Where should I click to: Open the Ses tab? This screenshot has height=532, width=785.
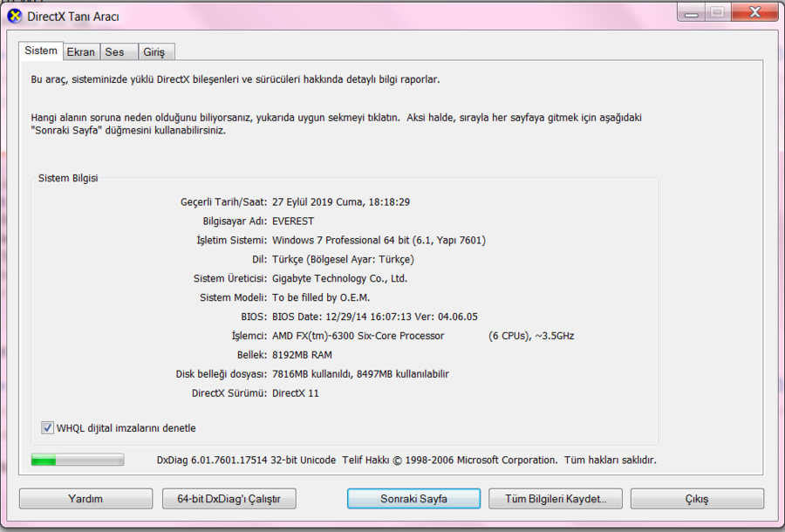[x=119, y=52]
